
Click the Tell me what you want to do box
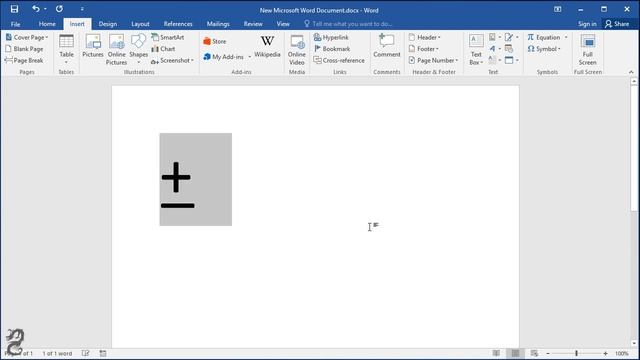point(348,24)
